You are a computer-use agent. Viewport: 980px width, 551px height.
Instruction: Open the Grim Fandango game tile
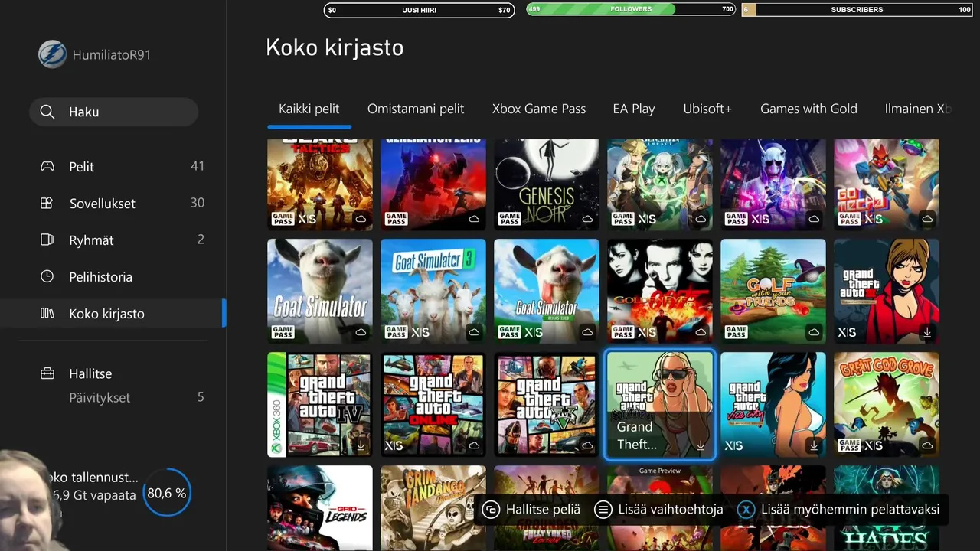433,508
